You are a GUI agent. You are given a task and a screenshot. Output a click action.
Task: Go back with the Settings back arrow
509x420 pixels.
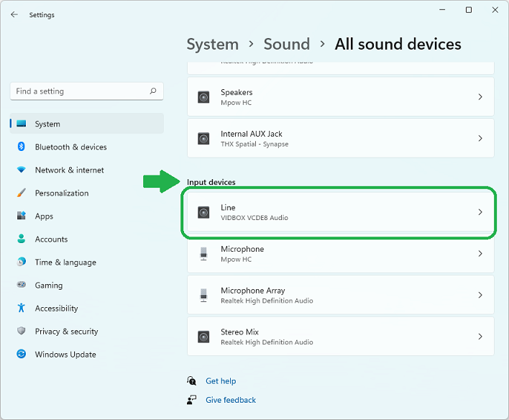(x=14, y=14)
